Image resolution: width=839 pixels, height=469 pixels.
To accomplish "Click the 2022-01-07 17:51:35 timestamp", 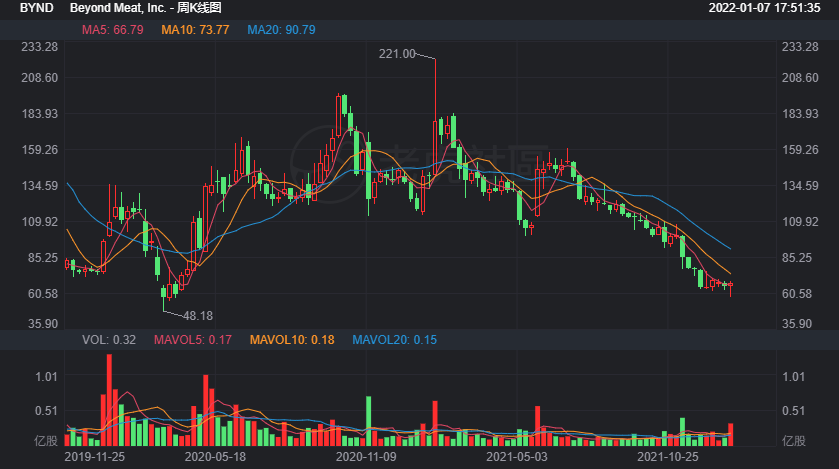I will (764, 8).
